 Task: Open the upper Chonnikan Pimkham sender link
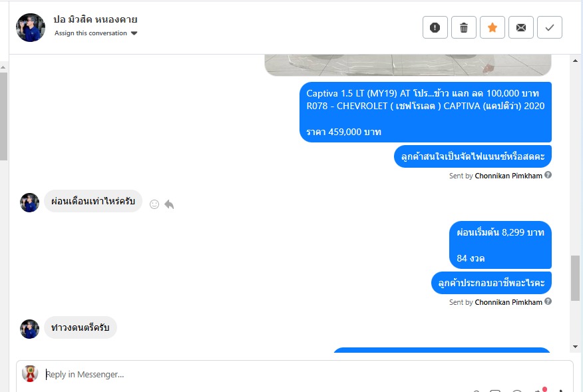(508, 176)
